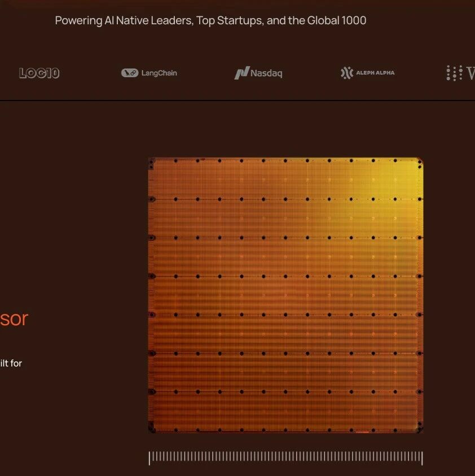Click the Nasdaq N symbol
Screen dimensions: 475x476
click(x=242, y=73)
